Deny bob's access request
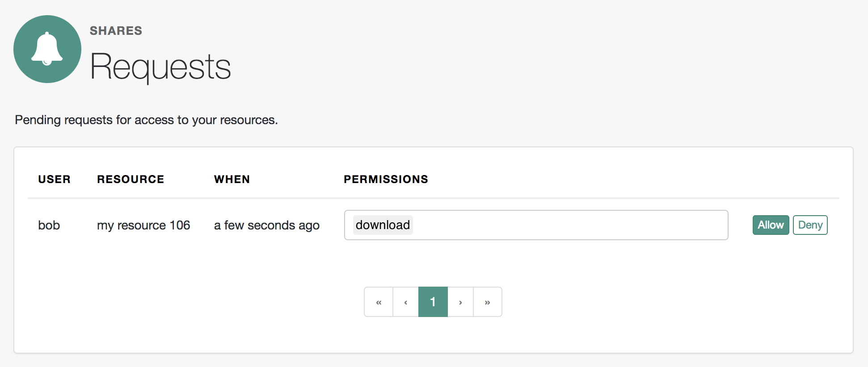The image size is (868, 367). [810, 225]
